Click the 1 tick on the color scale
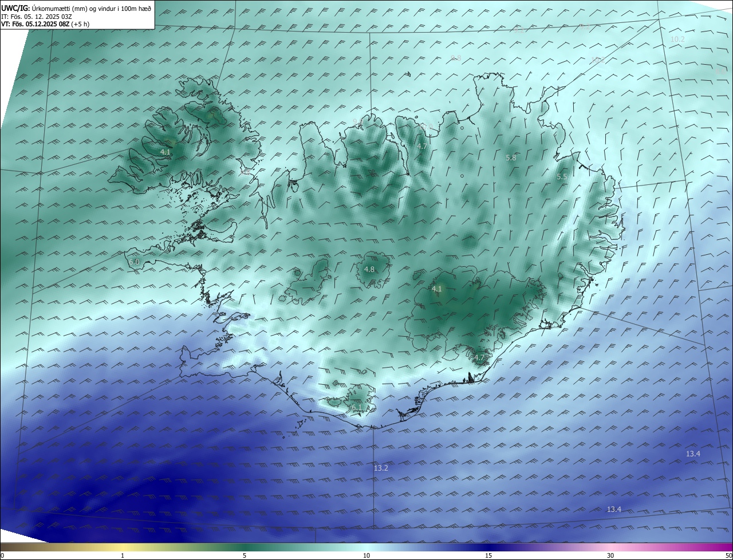Screen dimensions: 733x560 123,555
